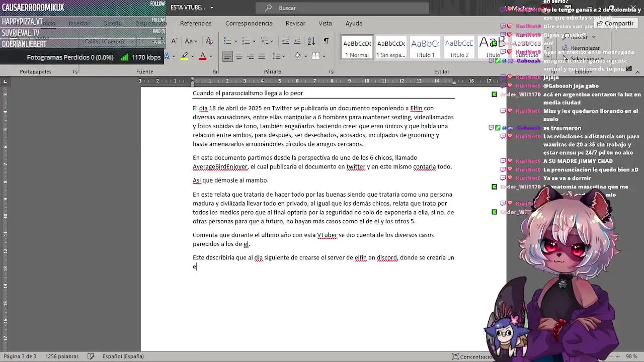644x362 pixels.
Task: Open the Ayuda tab
Action: (x=354, y=23)
